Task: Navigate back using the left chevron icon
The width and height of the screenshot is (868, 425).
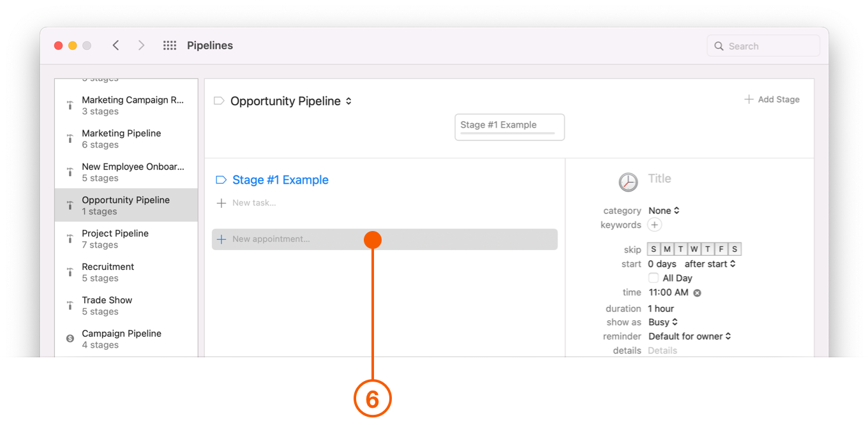Action: [116, 45]
